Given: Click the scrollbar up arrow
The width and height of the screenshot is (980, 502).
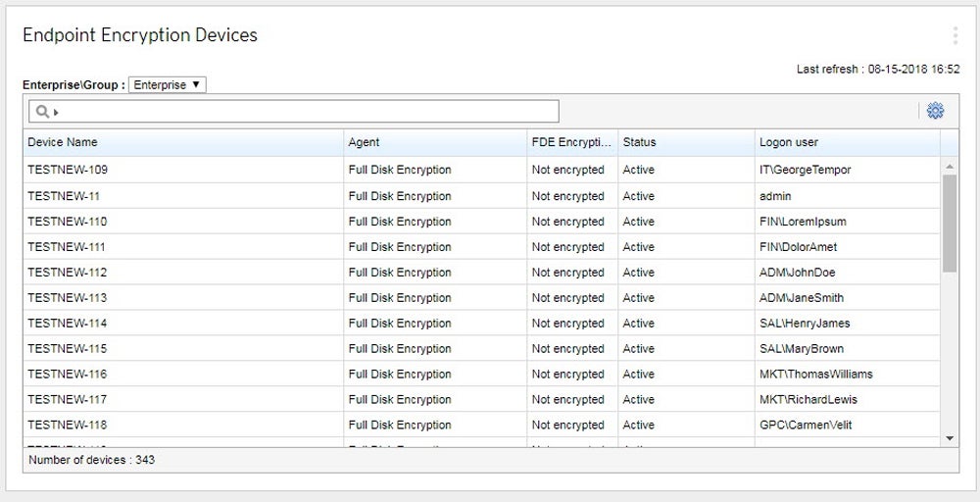Looking at the screenshot, I should 950,167.
